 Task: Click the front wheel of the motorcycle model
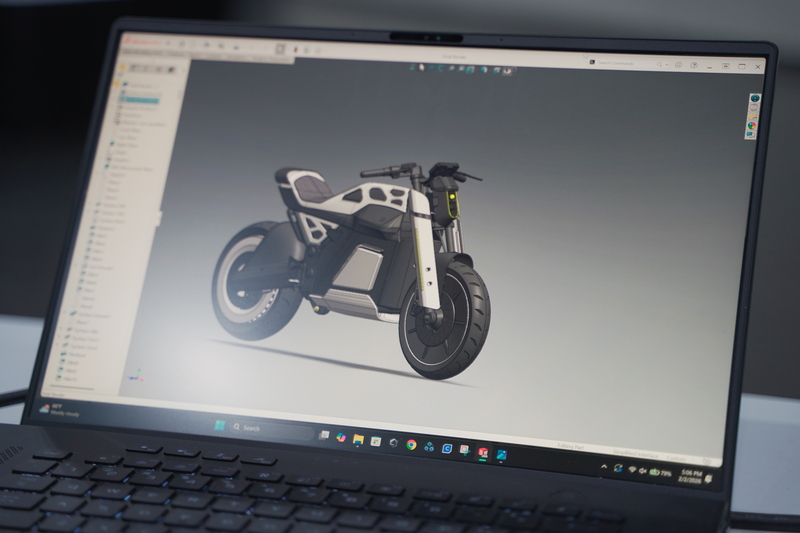(444, 320)
